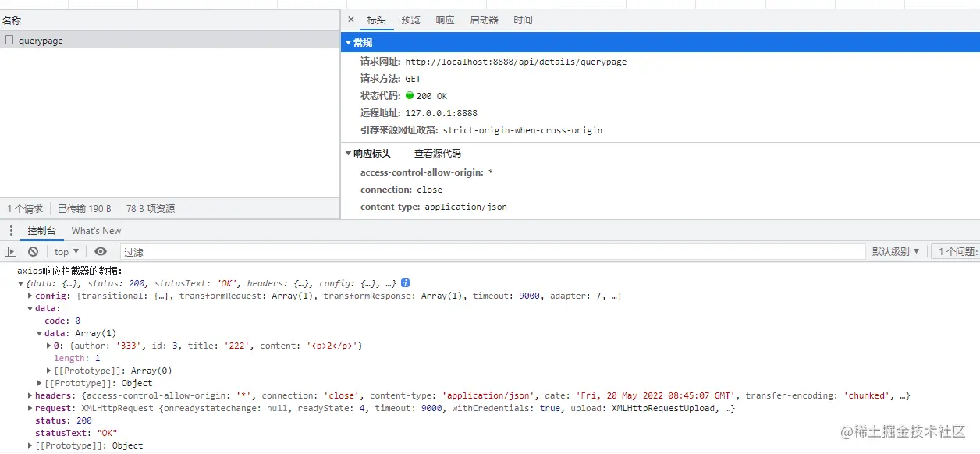Image resolution: width=980 pixels, height=454 pixels.
Task: Select the querypage request row
Action: click(x=169, y=40)
